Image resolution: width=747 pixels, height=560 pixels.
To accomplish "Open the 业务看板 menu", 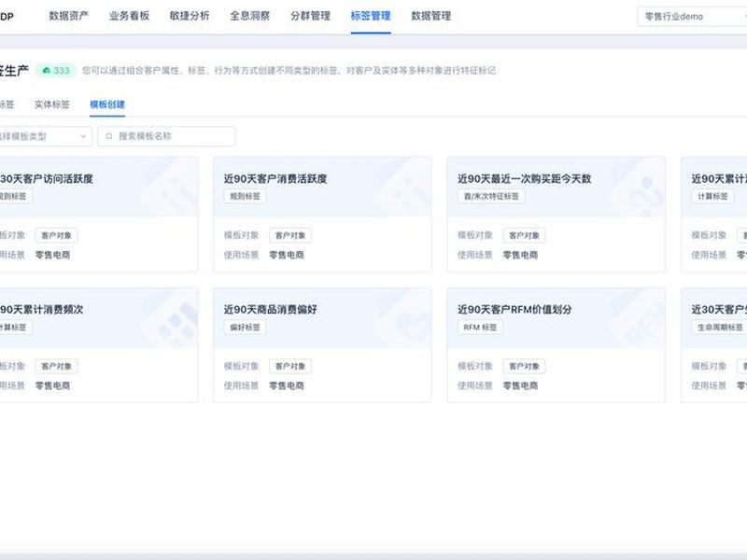I will pyautogui.click(x=129, y=16).
